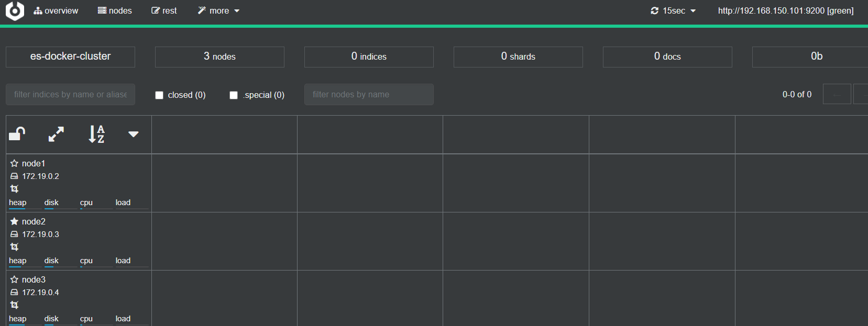
Task: Open the rest client page
Action: pyautogui.click(x=164, y=10)
